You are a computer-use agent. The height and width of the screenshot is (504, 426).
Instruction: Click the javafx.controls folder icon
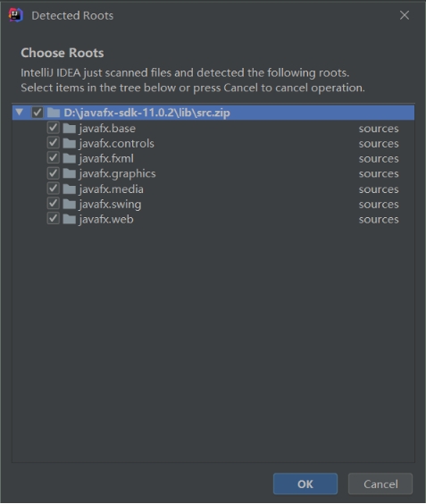point(69,143)
